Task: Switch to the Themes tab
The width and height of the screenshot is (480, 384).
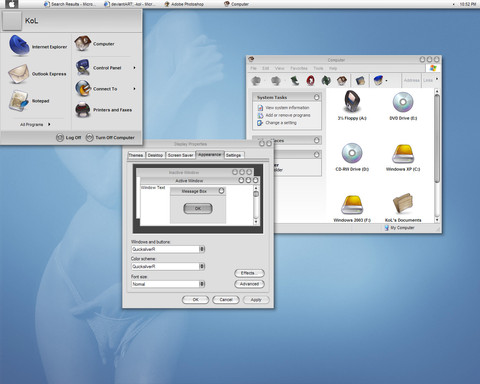Action: tap(136, 155)
